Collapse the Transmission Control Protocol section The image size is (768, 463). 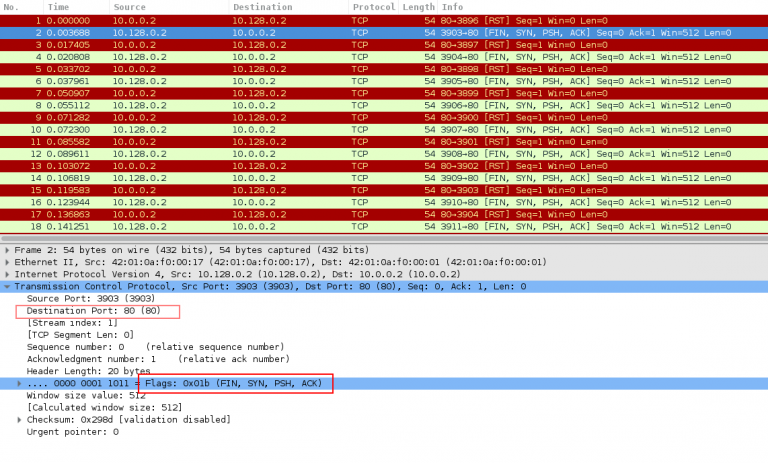pos(8,286)
